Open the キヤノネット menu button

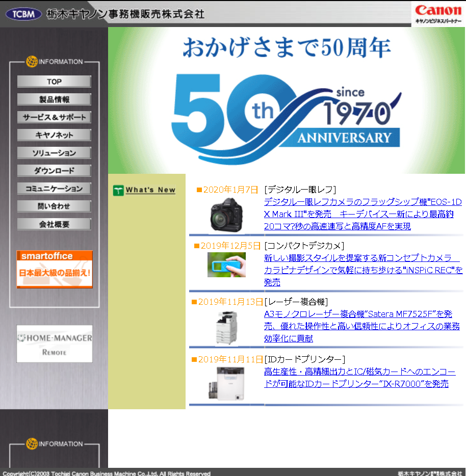tap(54, 135)
